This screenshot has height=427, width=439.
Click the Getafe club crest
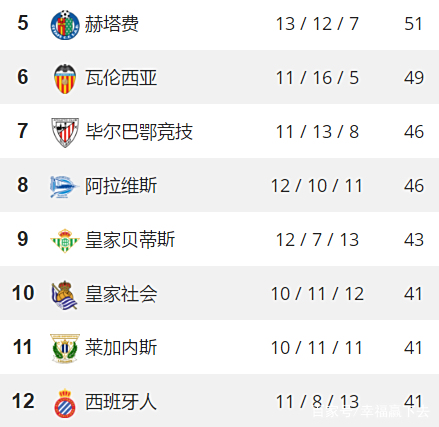click(x=65, y=25)
